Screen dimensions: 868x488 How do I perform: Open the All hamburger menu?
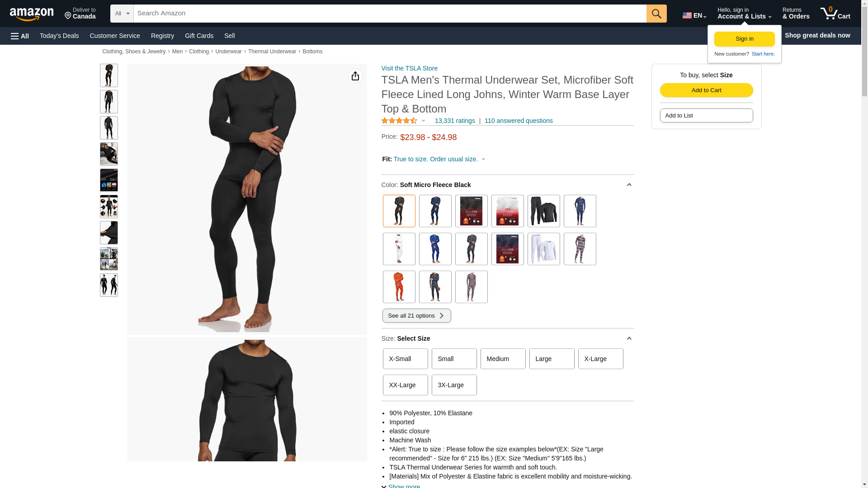[20, 36]
